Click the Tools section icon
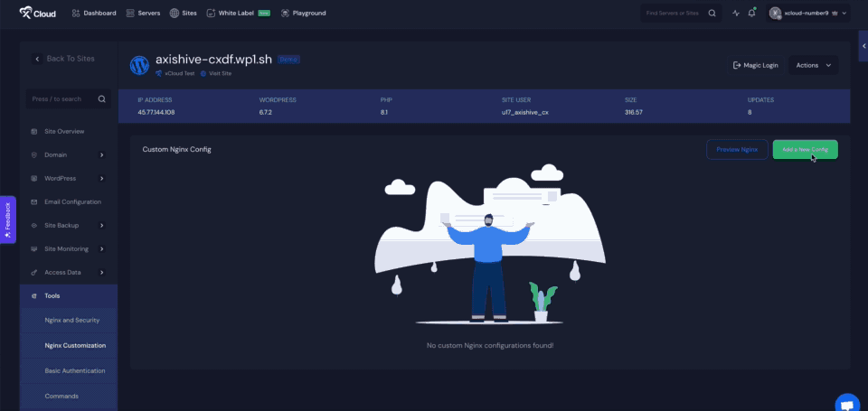Viewport: 868px width, 411px height. [34, 296]
